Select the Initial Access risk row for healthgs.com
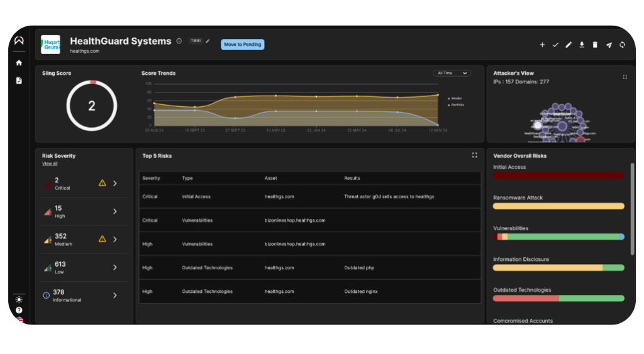This screenshot has height=354, width=644. pyautogui.click(x=309, y=197)
